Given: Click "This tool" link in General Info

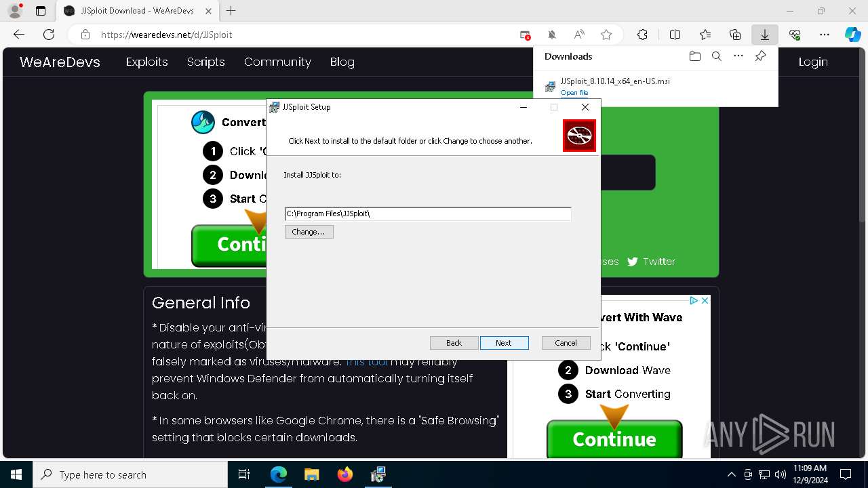Looking at the screenshot, I should click(366, 362).
